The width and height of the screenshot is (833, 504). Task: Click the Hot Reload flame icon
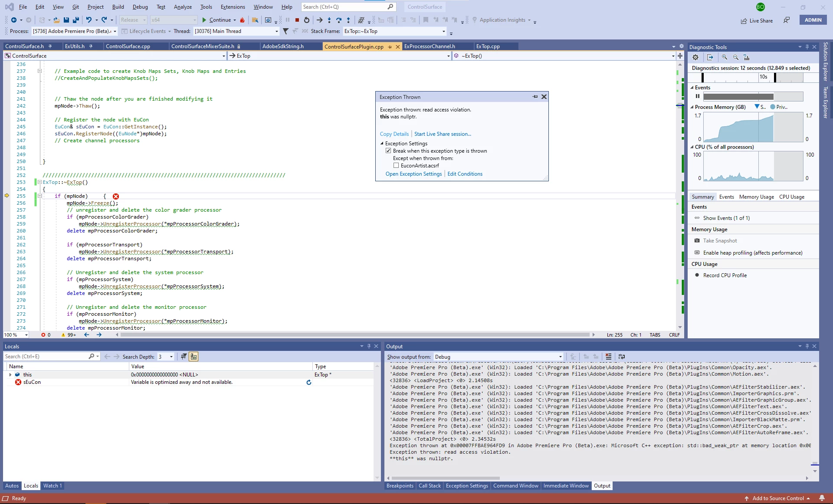pyautogui.click(x=242, y=20)
